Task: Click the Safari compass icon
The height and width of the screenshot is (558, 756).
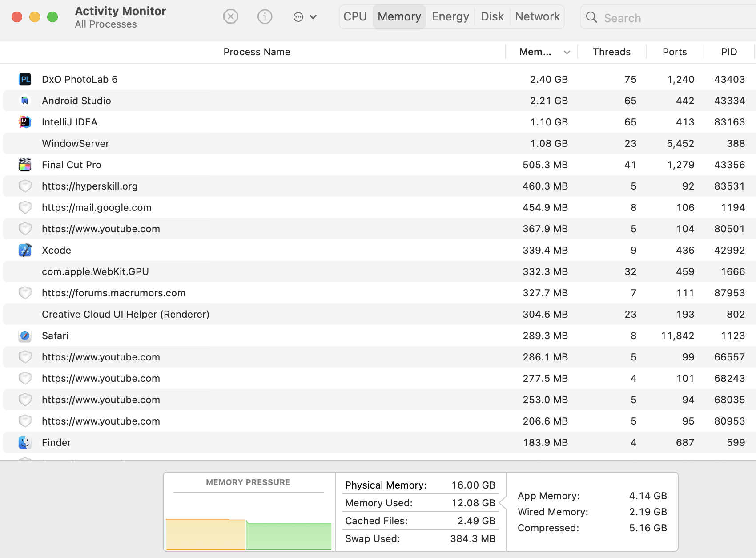Action: click(25, 336)
